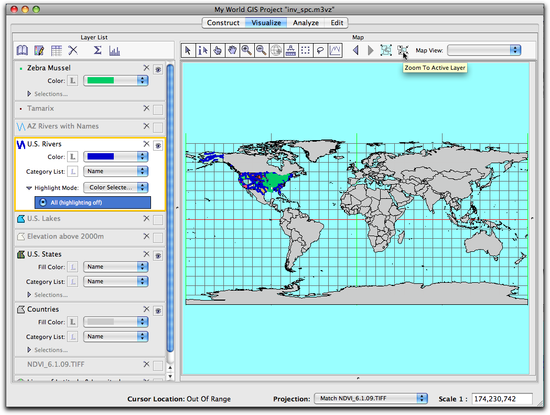
Task: Click the globe zoom to all tool
Action: [276, 51]
